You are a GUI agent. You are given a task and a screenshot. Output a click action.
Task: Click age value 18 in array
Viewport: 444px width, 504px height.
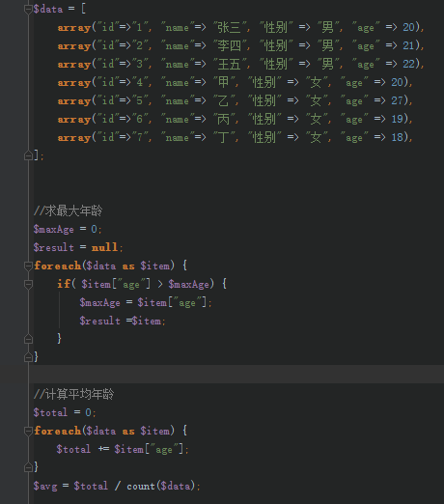[x=397, y=137]
